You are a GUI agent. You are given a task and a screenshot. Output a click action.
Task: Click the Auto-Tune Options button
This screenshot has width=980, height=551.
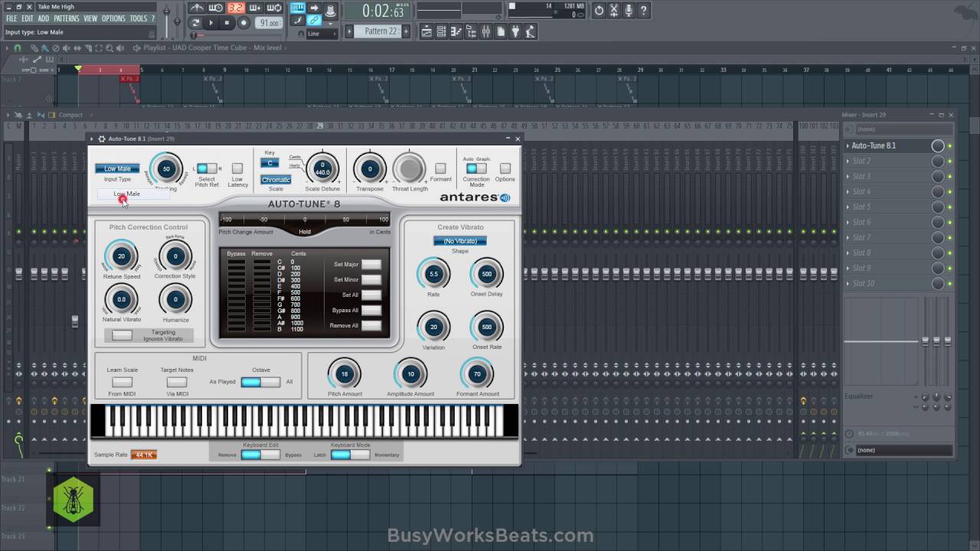click(x=505, y=168)
